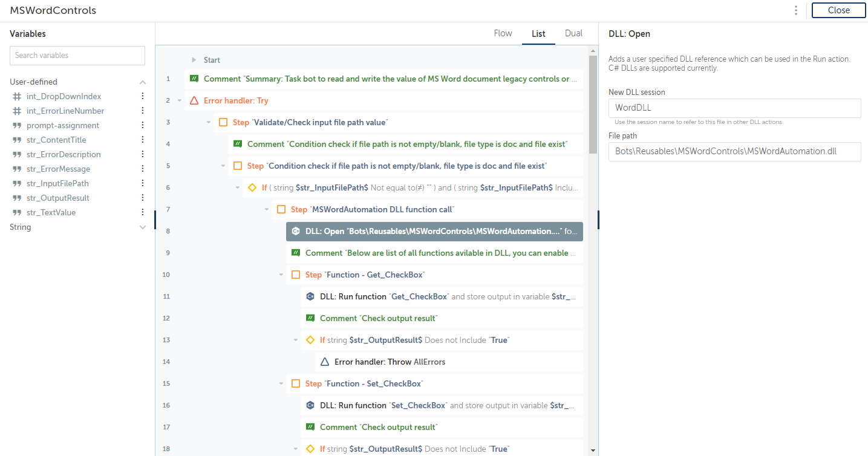Screen dimensions: 868x456
Task: Click the If diamond icon on line 6
Action: 252,187
